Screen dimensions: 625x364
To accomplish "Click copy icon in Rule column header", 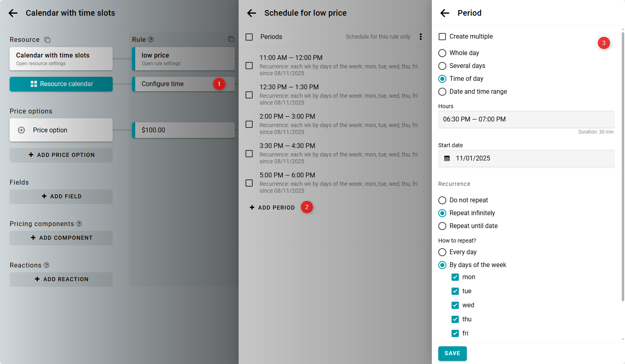I will coord(231,39).
